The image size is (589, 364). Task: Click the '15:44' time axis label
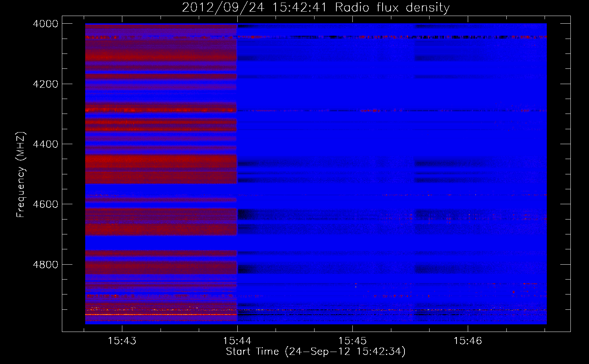(x=237, y=341)
